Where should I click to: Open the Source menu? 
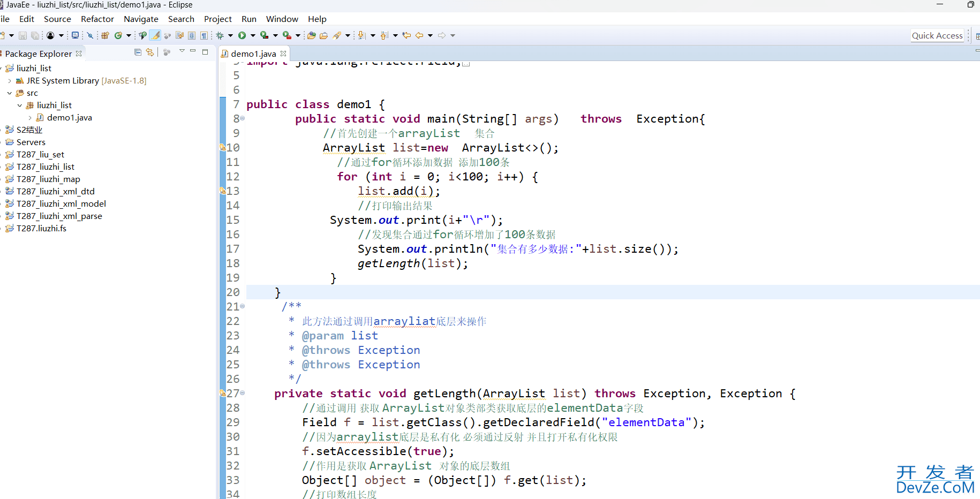click(57, 19)
